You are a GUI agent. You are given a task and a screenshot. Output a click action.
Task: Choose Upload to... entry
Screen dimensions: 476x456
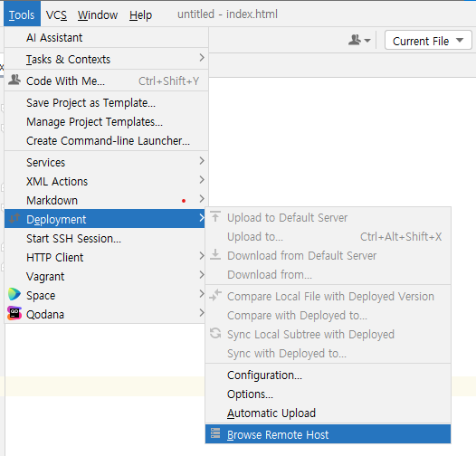328,236
